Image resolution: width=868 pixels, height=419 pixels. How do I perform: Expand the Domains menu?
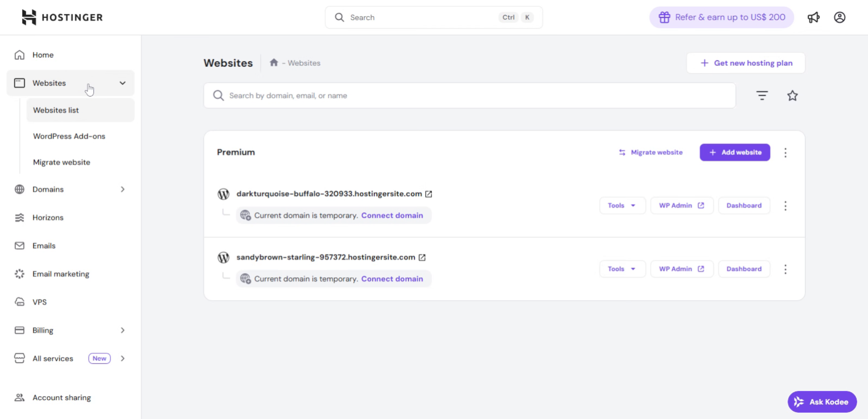(123, 189)
